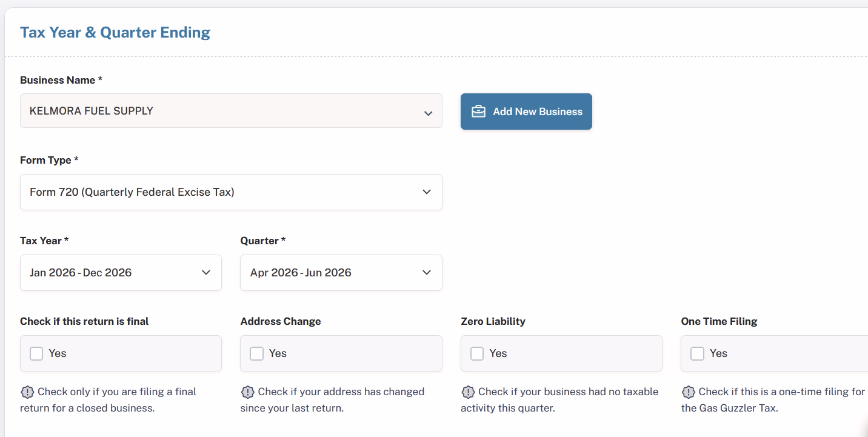868x437 pixels.
Task: Open the Tax Year dropdown
Action: (121, 273)
